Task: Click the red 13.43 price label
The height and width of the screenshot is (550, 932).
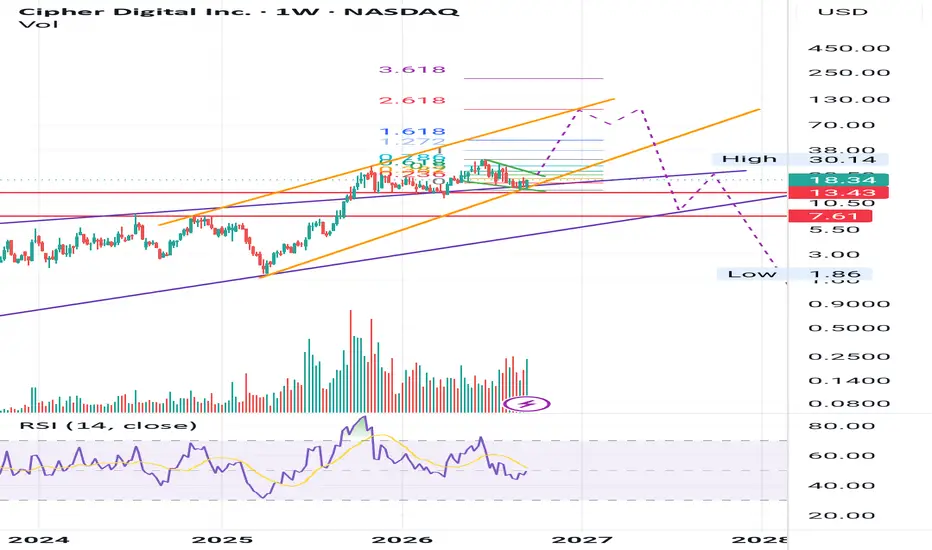Action: point(838,193)
